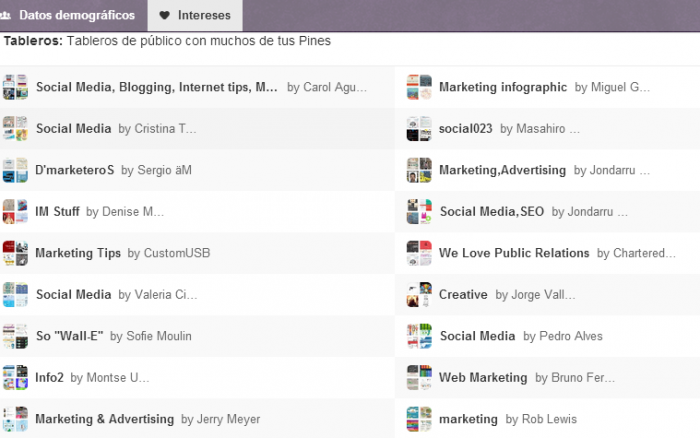Open Social Media board by Cristina T

click(73, 129)
